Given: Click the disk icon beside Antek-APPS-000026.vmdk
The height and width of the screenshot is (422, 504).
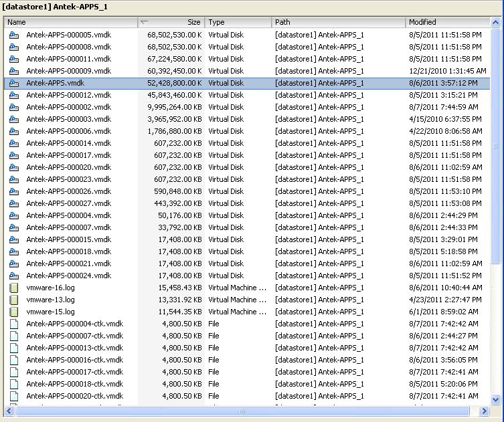Looking at the screenshot, I should point(14,191).
